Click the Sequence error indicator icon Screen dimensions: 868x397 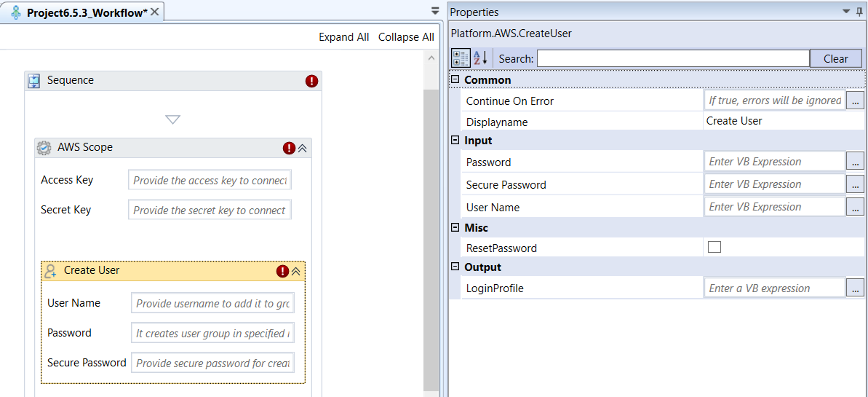click(311, 81)
